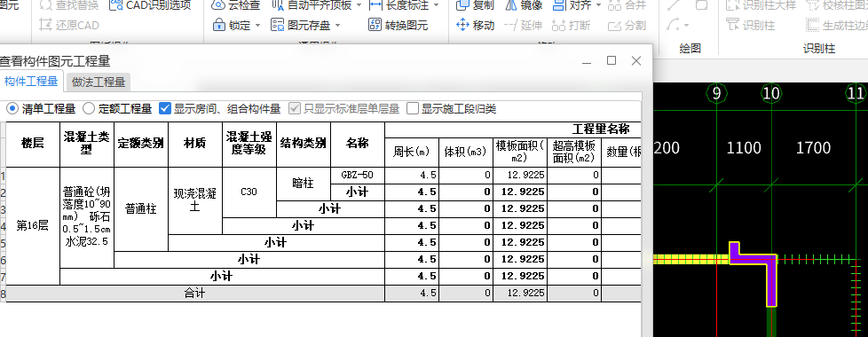Toggle 只显示标准层单层量 checkbox
Viewport: 868px width, 337px height.
(x=294, y=108)
